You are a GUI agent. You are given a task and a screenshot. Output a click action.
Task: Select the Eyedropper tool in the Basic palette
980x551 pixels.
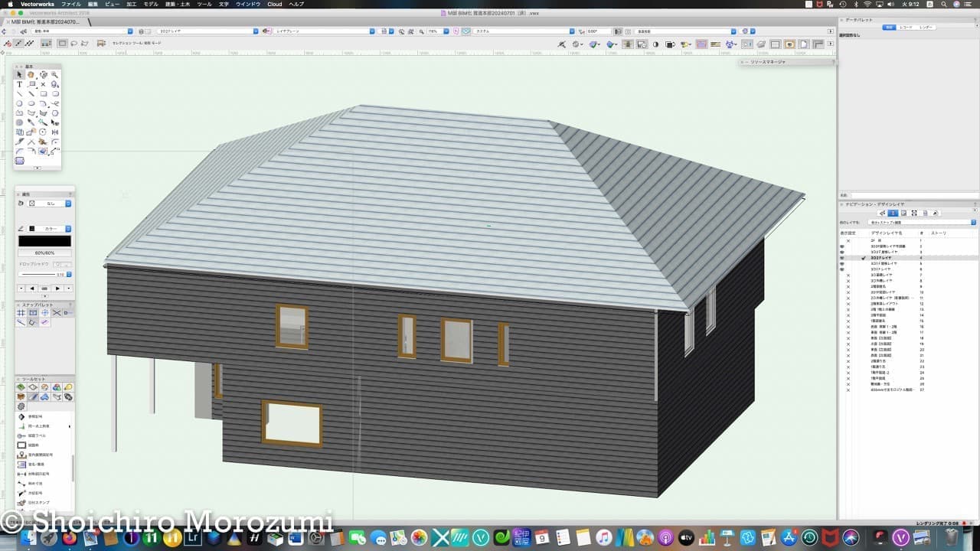[31, 122]
